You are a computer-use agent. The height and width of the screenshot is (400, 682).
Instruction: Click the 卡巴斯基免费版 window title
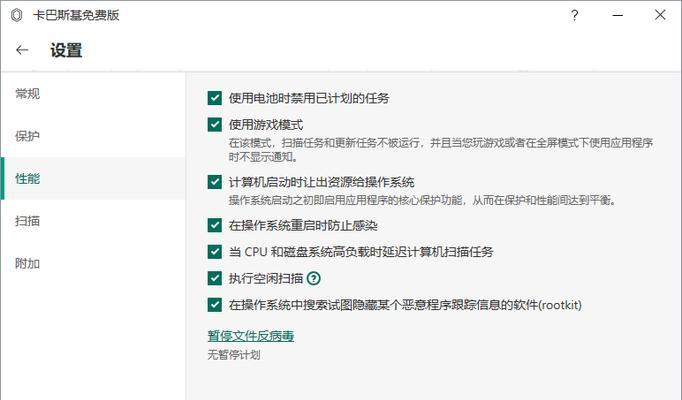76,15
